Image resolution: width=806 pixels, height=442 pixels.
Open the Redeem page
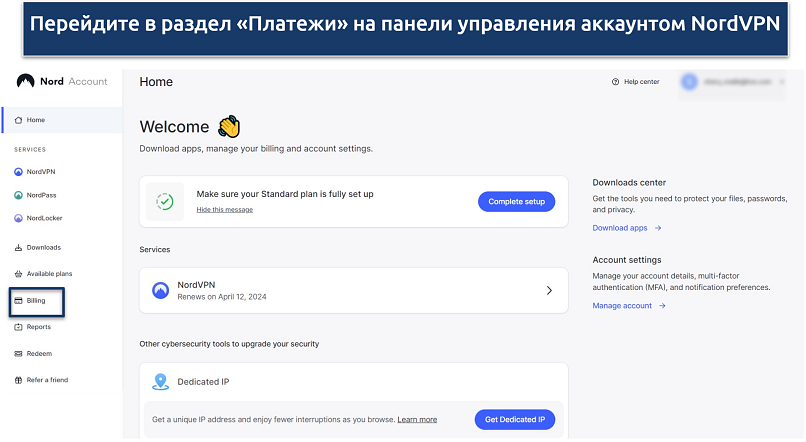38,353
